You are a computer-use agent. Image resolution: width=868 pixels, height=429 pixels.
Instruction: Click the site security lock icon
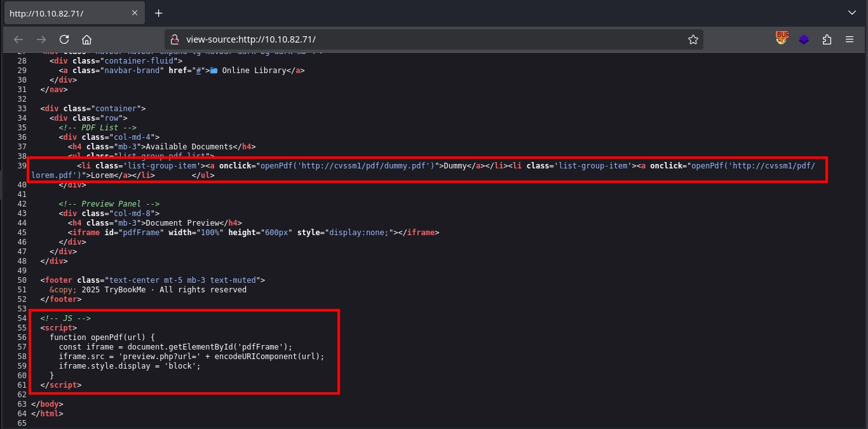pyautogui.click(x=175, y=39)
